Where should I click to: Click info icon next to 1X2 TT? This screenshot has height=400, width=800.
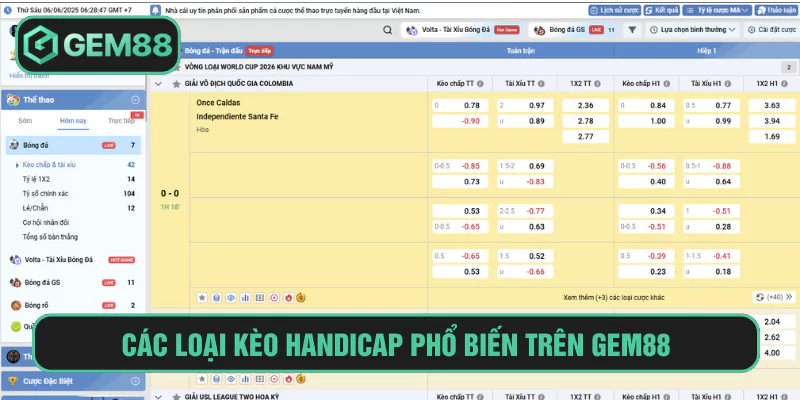[597, 84]
